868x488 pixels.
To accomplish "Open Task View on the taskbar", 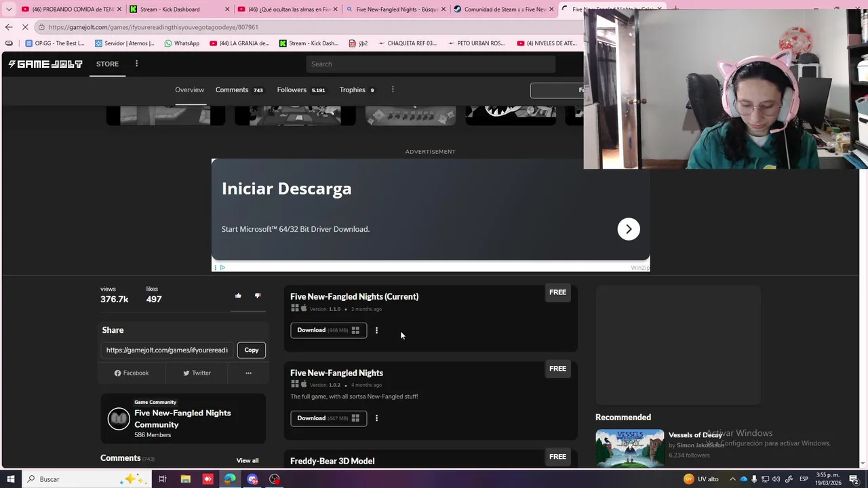I will point(163,479).
